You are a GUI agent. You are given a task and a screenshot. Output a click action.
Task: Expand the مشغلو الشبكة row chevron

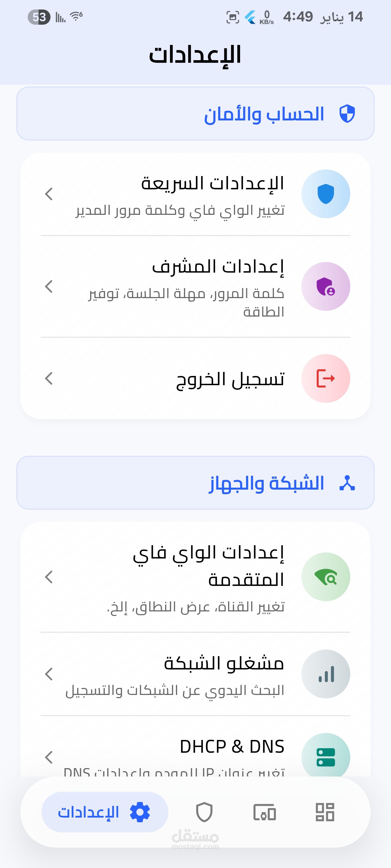point(49,674)
